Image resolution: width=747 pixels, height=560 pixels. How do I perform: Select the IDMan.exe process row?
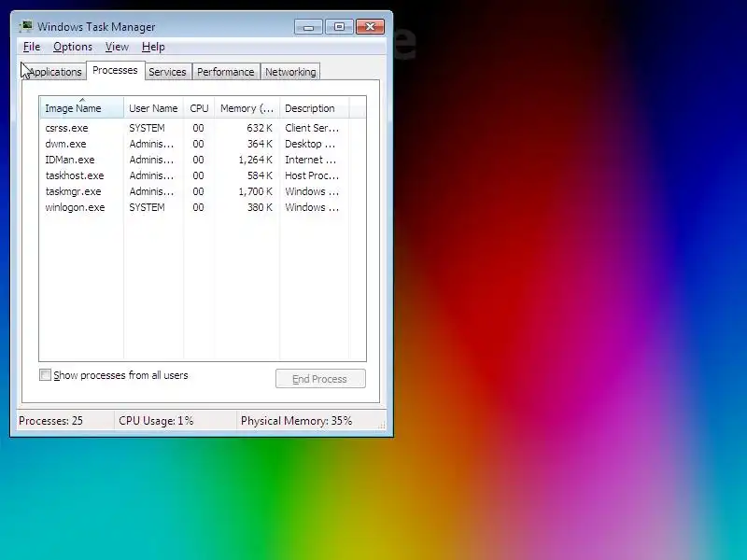(x=195, y=160)
